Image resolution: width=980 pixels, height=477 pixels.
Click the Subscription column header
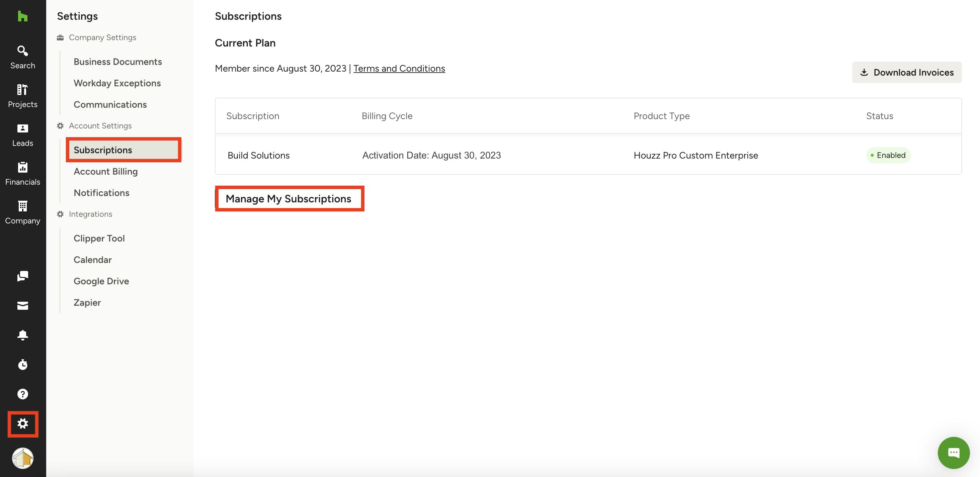(253, 116)
